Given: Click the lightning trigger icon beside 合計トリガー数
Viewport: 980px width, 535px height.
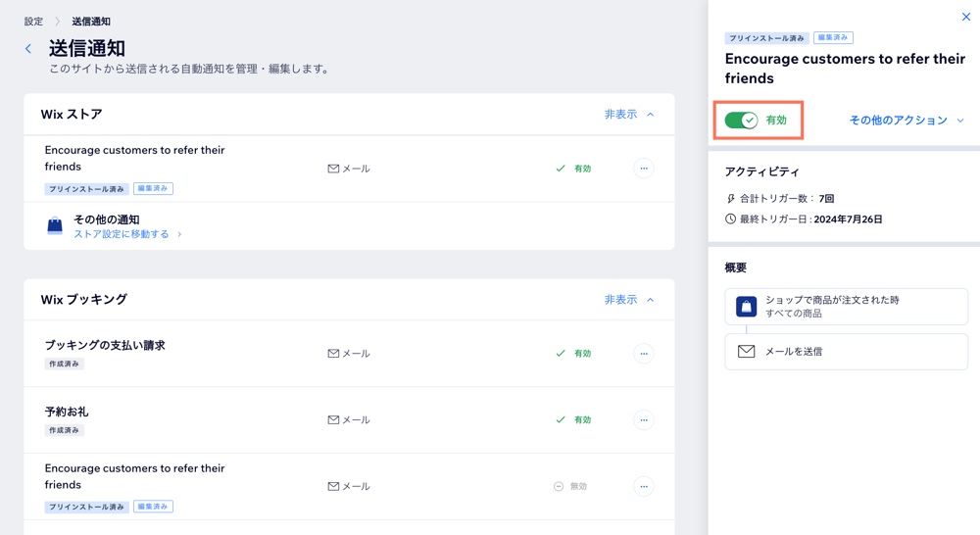Looking at the screenshot, I should coord(731,199).
